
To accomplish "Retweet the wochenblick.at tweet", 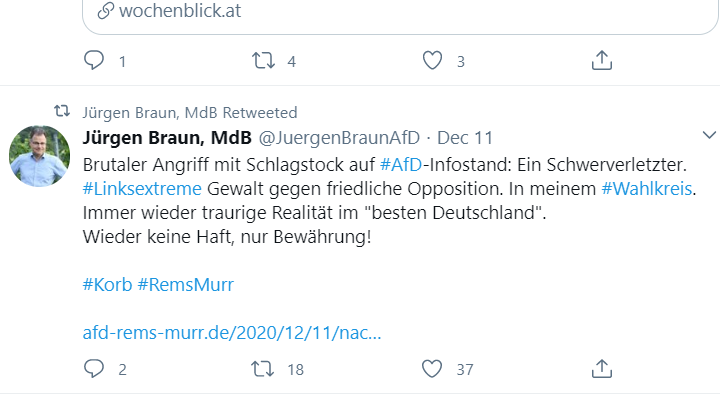I will tap(263, 61).
